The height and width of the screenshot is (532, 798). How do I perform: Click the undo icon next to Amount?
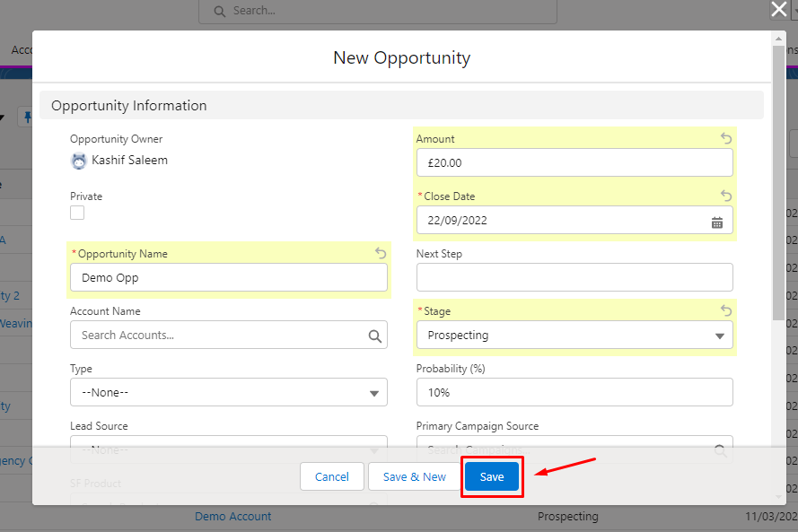(x=726, y=138)
